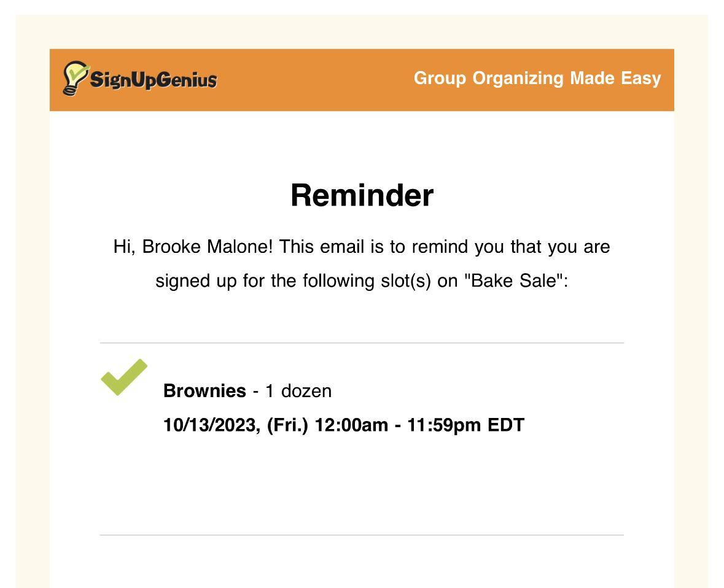Click the 12:00am start time

click(351, 425)
